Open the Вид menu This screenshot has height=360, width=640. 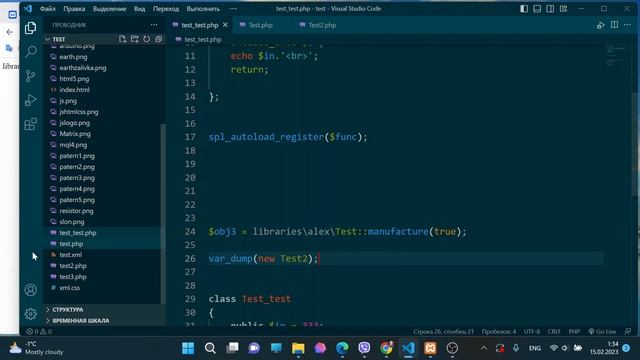140,9
